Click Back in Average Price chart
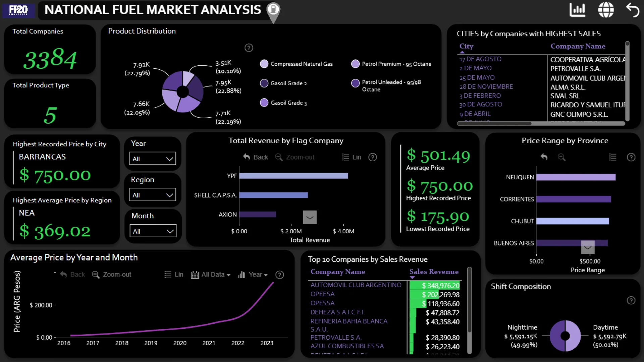 (72, 275)
